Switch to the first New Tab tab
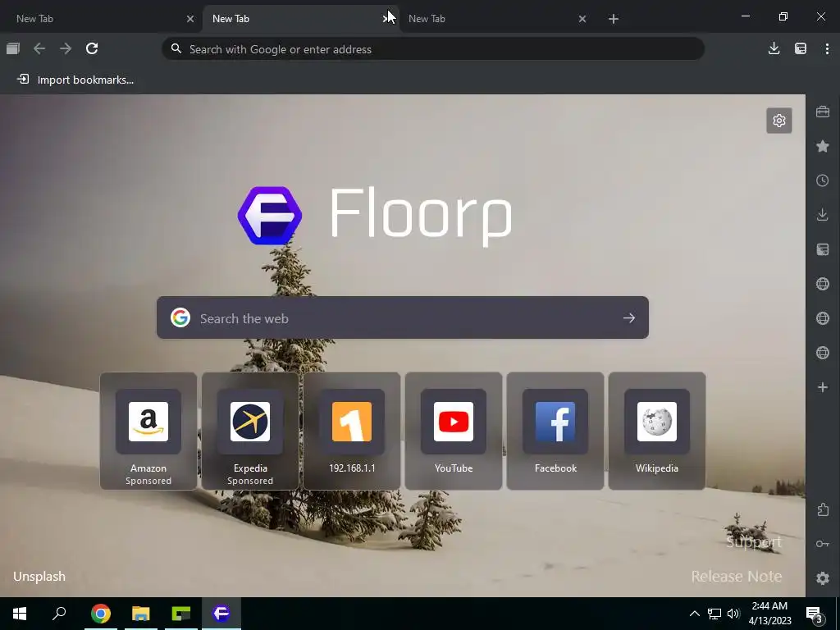Viewport: 840px width, 630px height. tap(101, 19)
